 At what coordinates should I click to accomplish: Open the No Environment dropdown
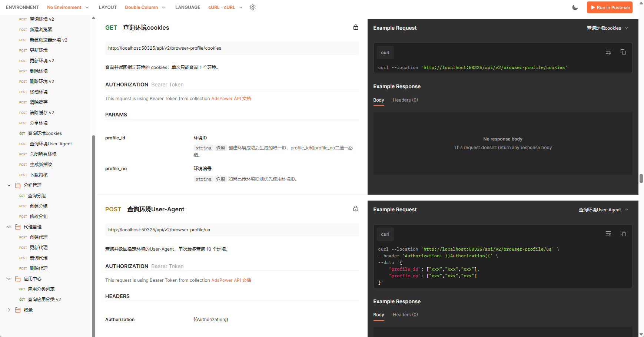click(68, 7)
